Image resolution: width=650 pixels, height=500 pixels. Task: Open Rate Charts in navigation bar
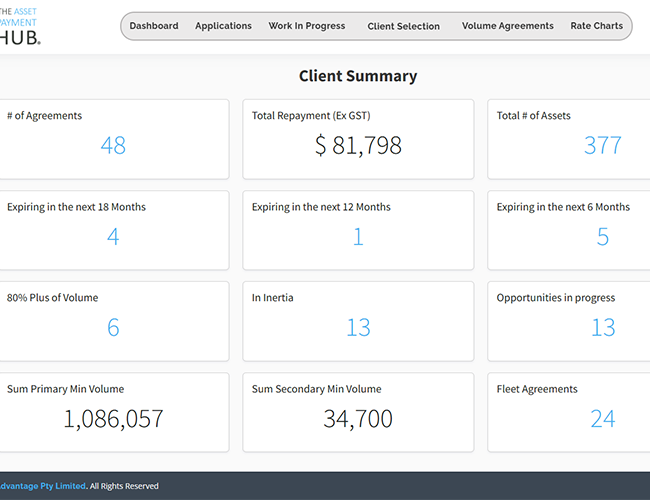pos(597,26)
